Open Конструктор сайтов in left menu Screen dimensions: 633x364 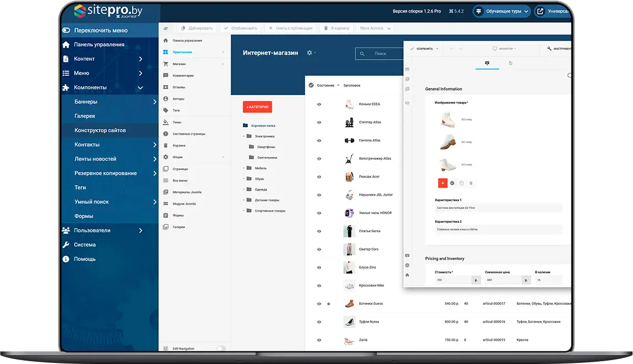(100, 131)
